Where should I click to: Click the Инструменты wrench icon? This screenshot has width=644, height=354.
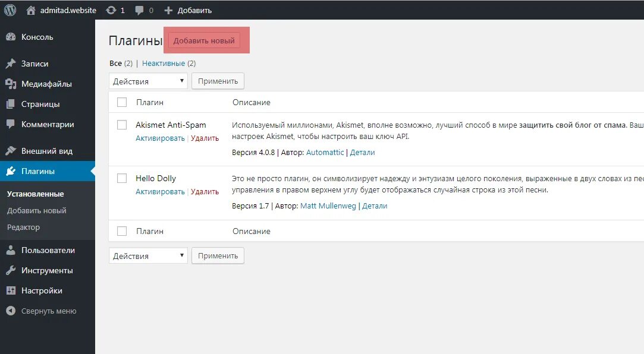click(11, 270)
